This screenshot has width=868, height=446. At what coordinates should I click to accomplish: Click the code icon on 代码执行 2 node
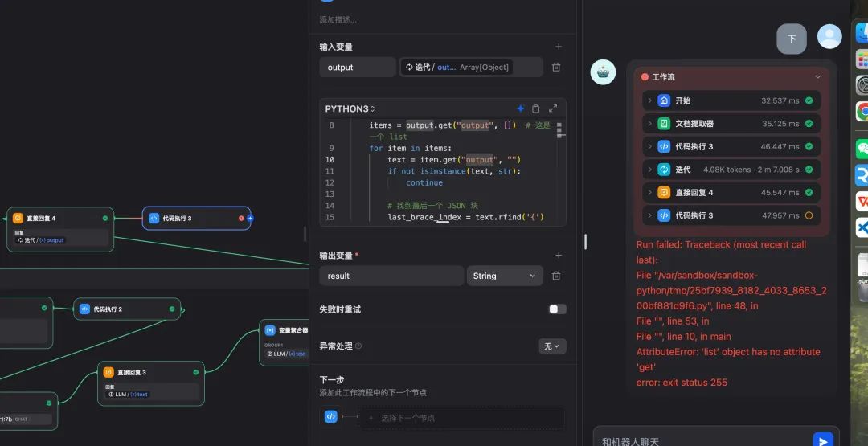84,309
